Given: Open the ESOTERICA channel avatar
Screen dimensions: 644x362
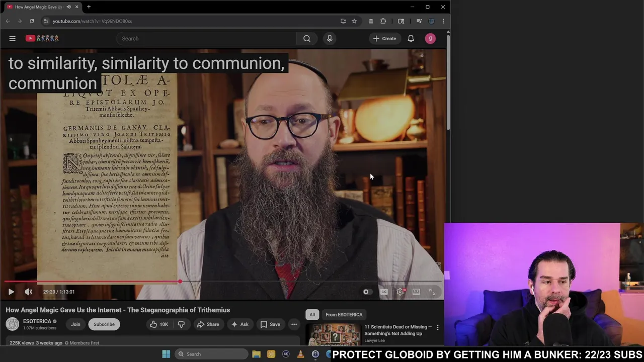Looking at the screenshot, I should [x=12, y=324].
